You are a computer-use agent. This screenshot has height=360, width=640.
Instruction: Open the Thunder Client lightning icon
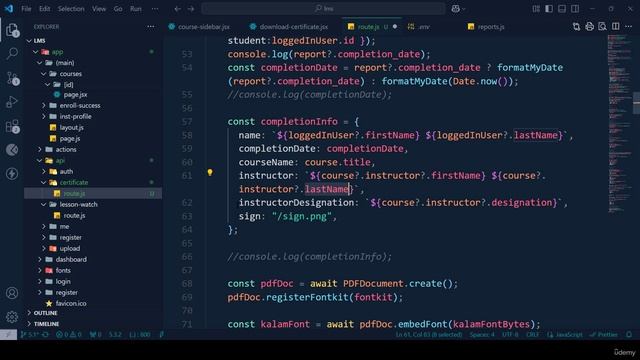(12, 173)
